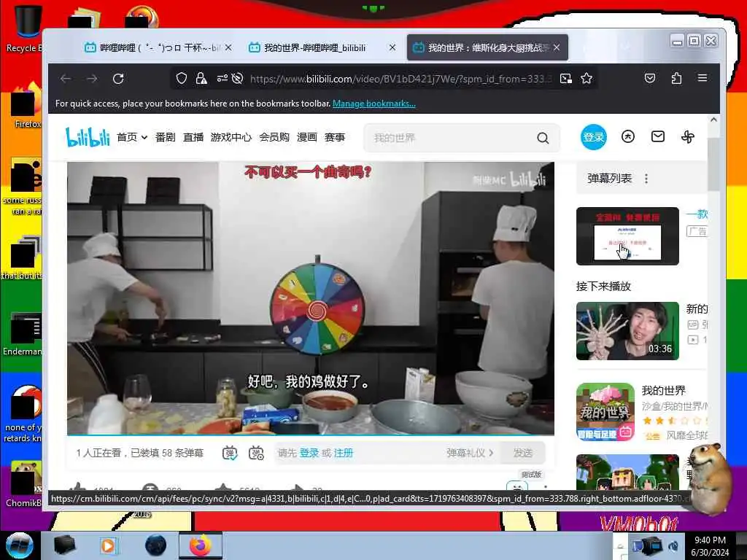Click the Firefox taskbar icon
747x560 pixels.
coord(201,545)
